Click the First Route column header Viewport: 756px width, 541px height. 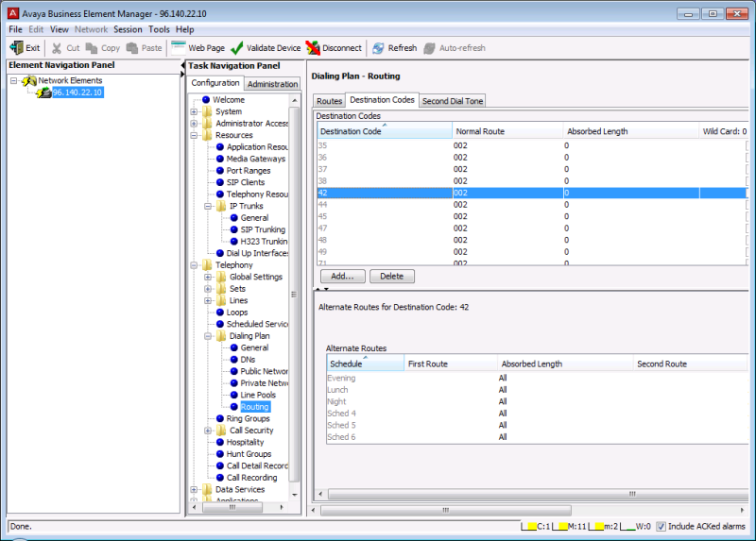pos(451,363)
